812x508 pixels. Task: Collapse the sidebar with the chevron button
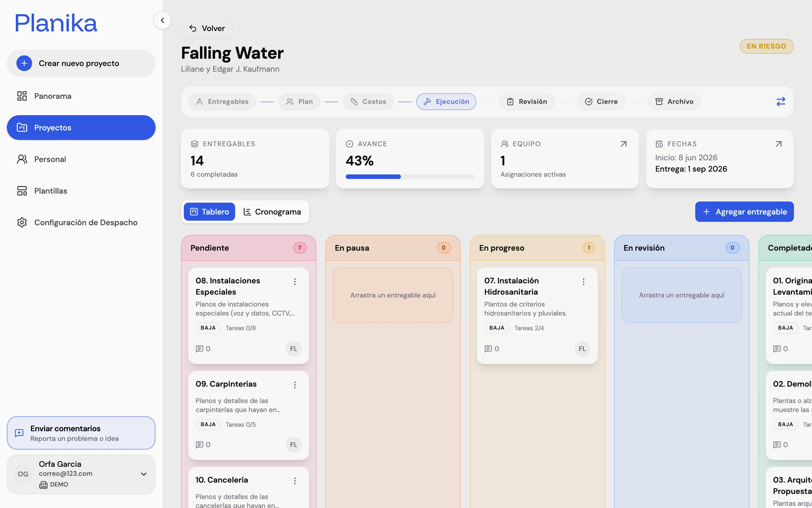coord(162,21)
